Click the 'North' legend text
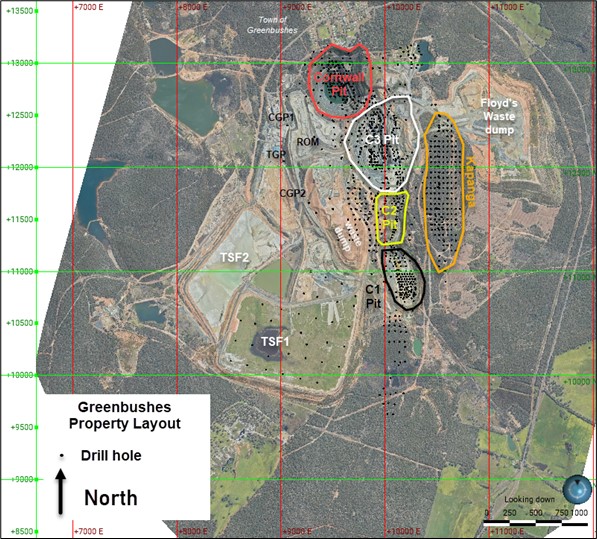The width and height of the screenshot is (597, 539). [x=111, y=498]
